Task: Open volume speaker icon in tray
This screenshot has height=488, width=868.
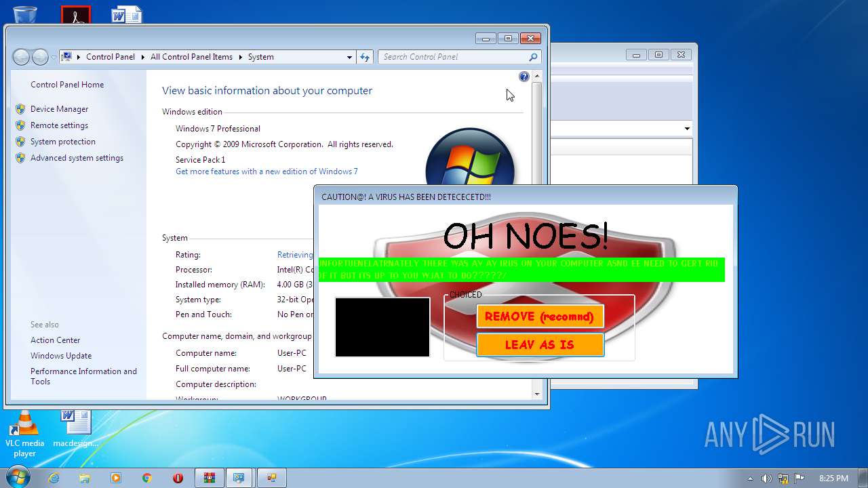Action: tap(766, 479)
